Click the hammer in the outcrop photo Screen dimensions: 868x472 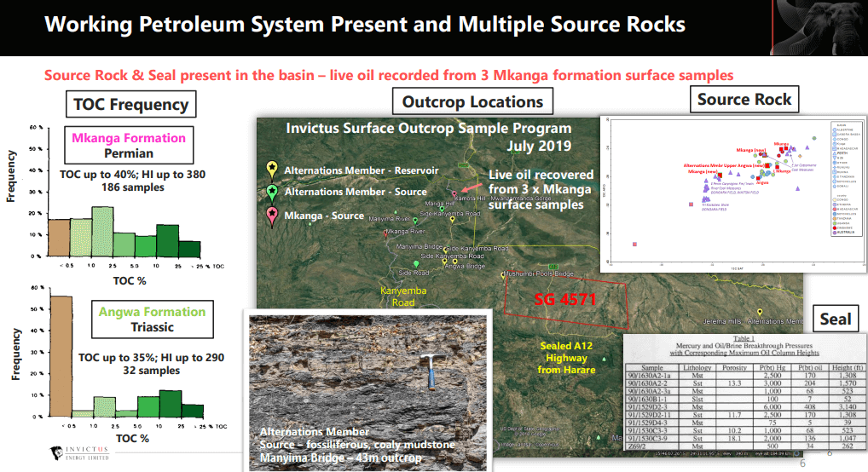click(x=429, y=370)
